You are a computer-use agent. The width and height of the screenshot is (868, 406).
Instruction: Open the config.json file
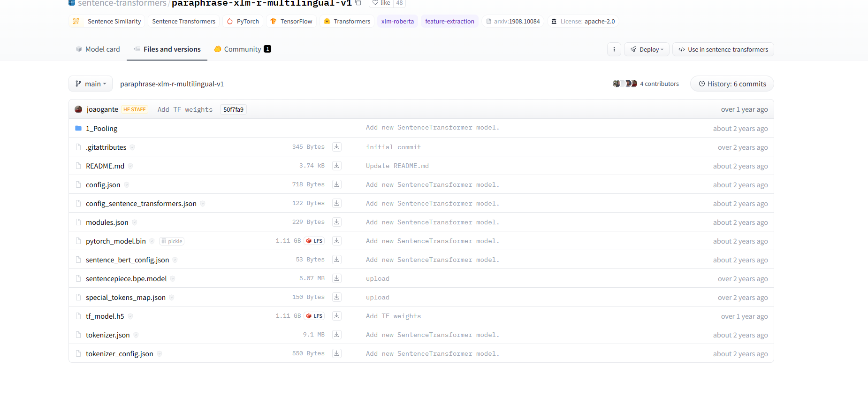click(103, 184)
